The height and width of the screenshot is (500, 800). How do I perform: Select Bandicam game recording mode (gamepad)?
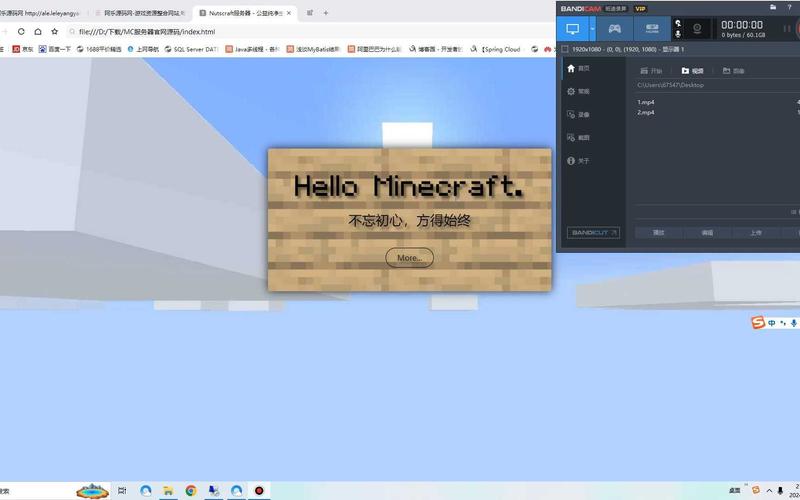(614, 29)
